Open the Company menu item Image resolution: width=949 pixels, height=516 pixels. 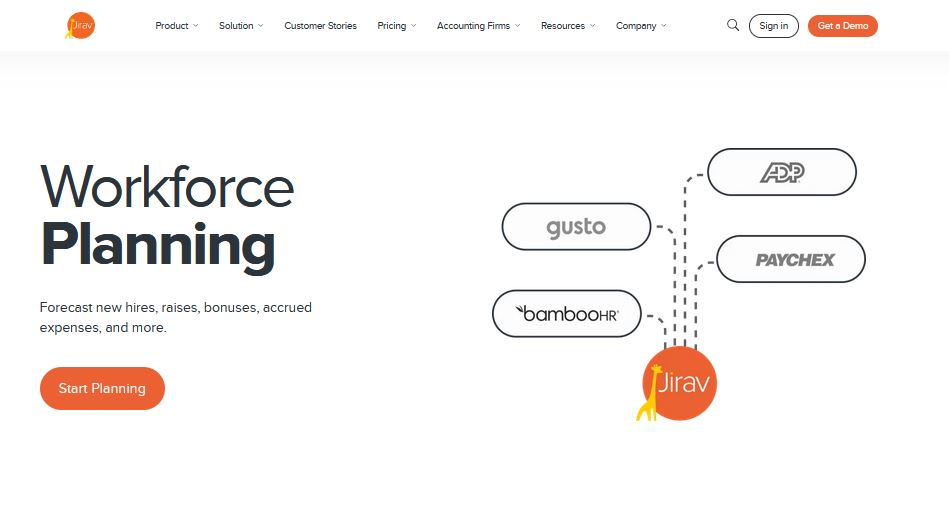pyautogui.click(x=636, y=26)
